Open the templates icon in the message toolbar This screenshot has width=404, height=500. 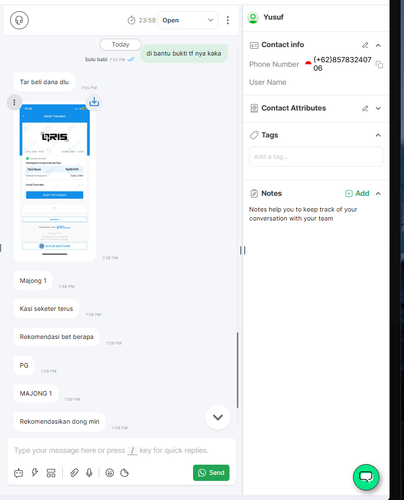tap(51, 473)
